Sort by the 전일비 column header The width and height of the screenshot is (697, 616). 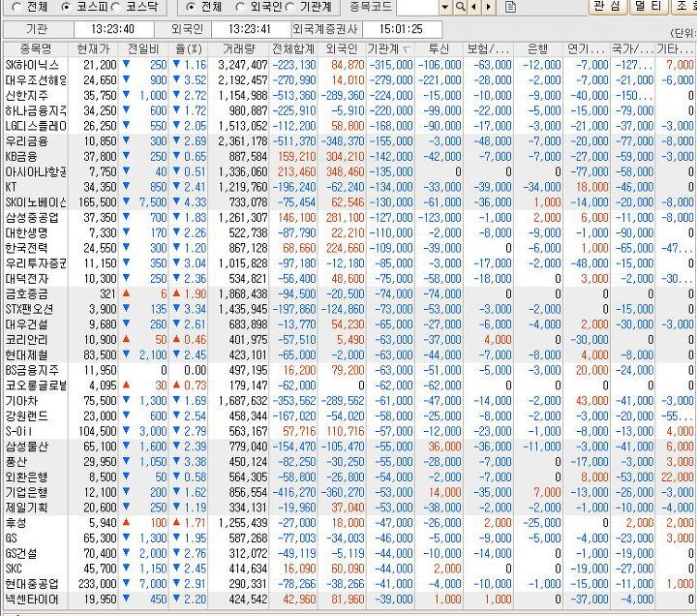143,49
